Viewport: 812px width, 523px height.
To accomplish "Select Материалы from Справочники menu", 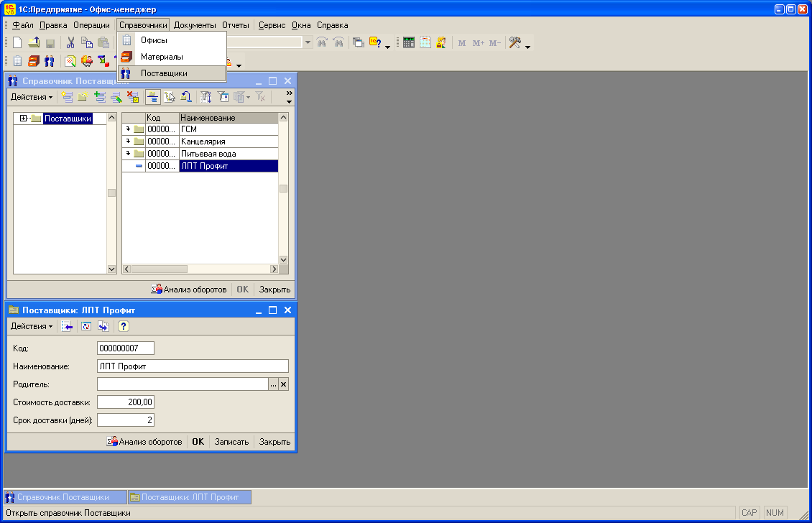I will [x=172, y=57].
